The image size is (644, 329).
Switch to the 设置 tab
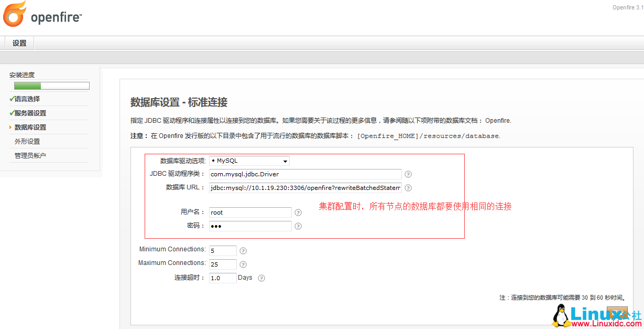[x=18, y=43]
